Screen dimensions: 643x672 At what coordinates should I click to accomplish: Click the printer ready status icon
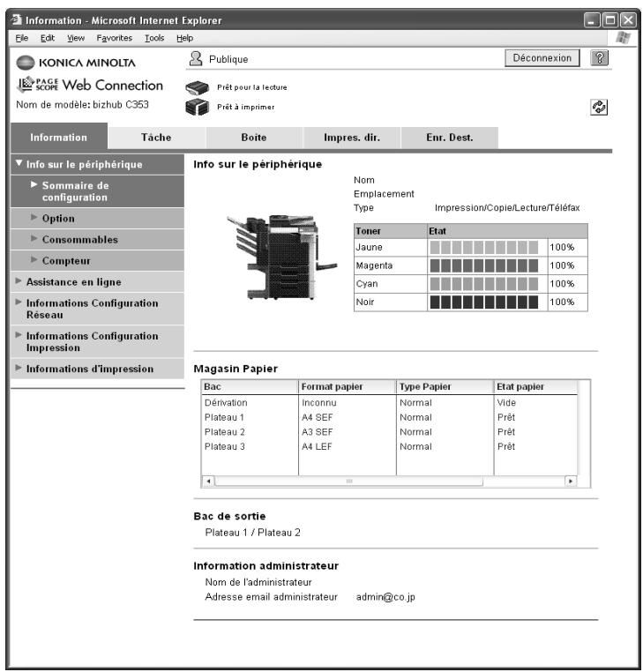(197, 107)
